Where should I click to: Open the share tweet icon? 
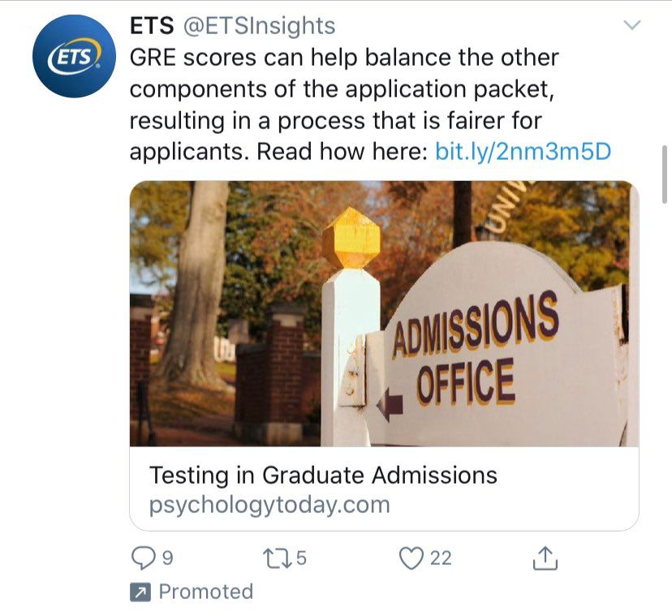545,558
